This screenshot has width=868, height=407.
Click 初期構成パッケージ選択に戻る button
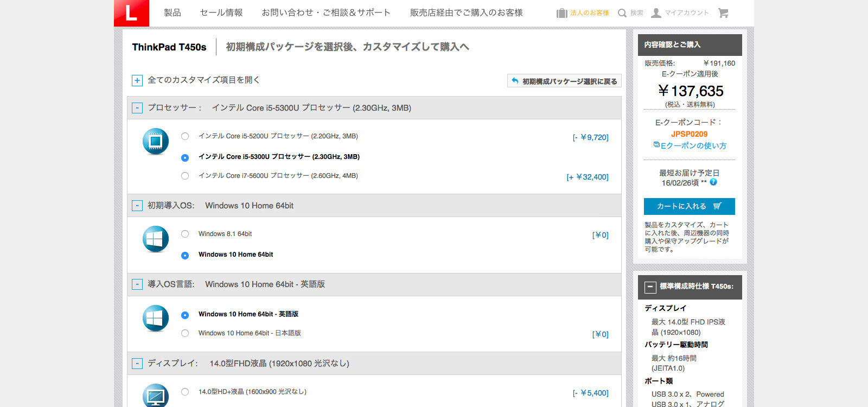coord(564,81)
